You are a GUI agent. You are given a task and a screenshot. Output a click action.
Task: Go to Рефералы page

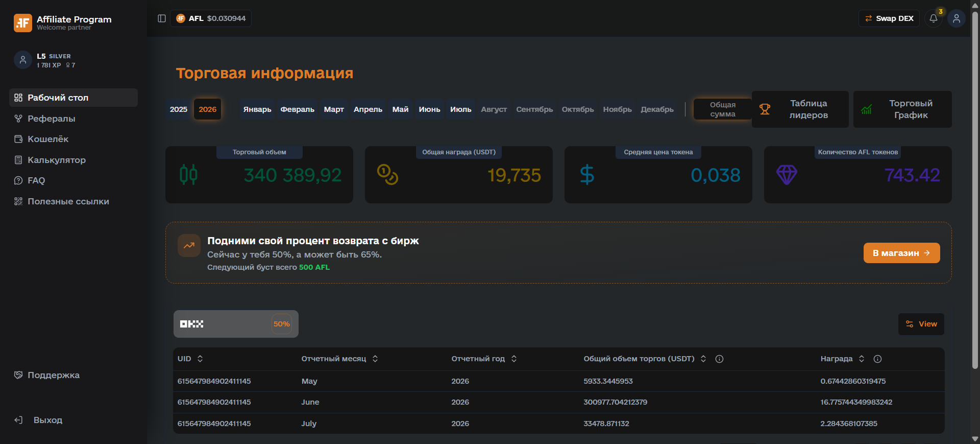[73, 119]
